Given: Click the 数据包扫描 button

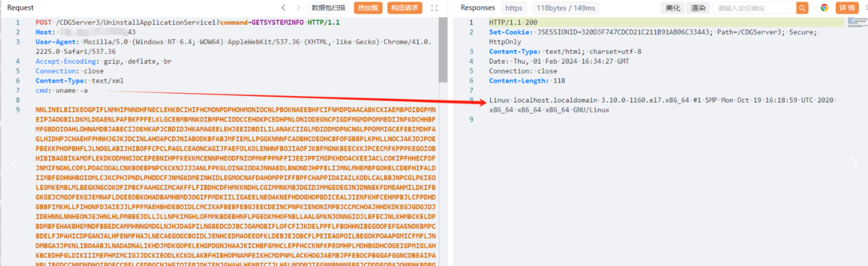Looking at the screenshot, I should 328,8.
